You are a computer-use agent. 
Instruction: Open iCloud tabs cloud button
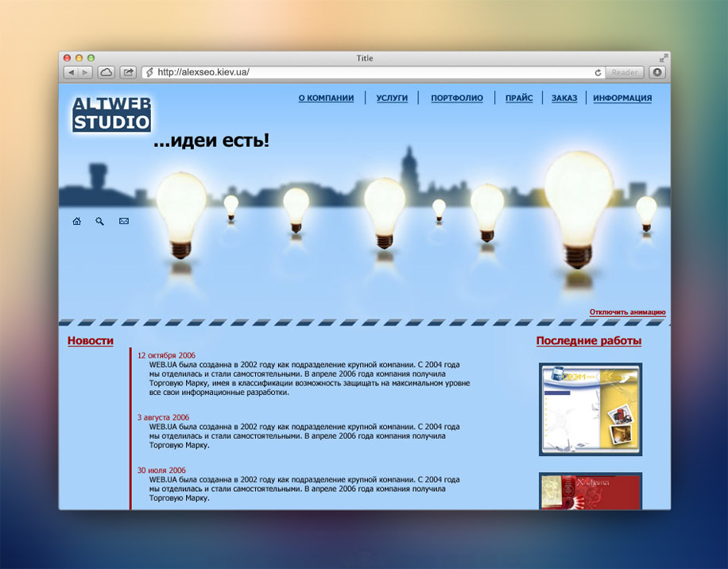point(106,72)
